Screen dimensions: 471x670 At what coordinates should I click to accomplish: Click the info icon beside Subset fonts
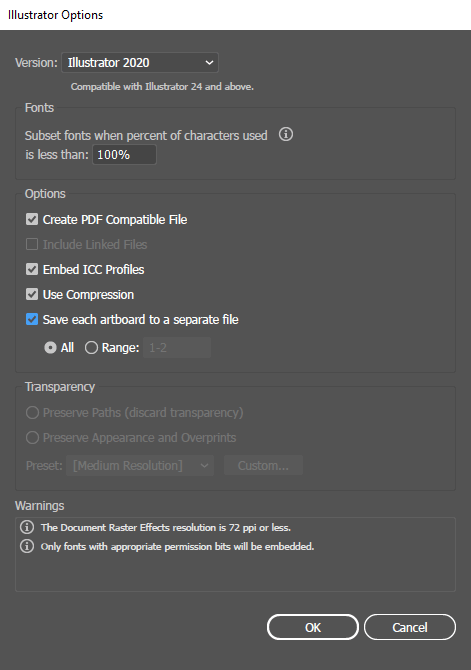(x=286, y=135)
